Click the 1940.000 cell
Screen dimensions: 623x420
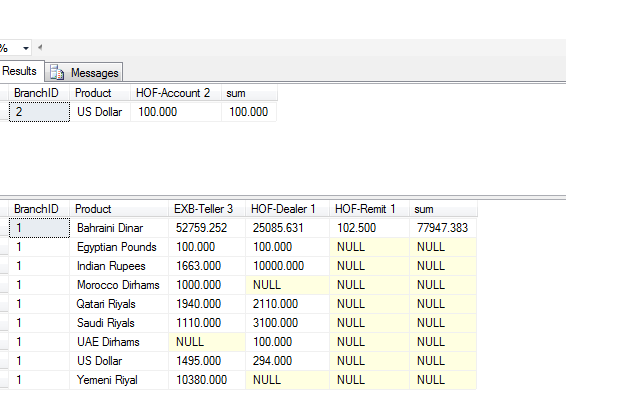[207, 304]
